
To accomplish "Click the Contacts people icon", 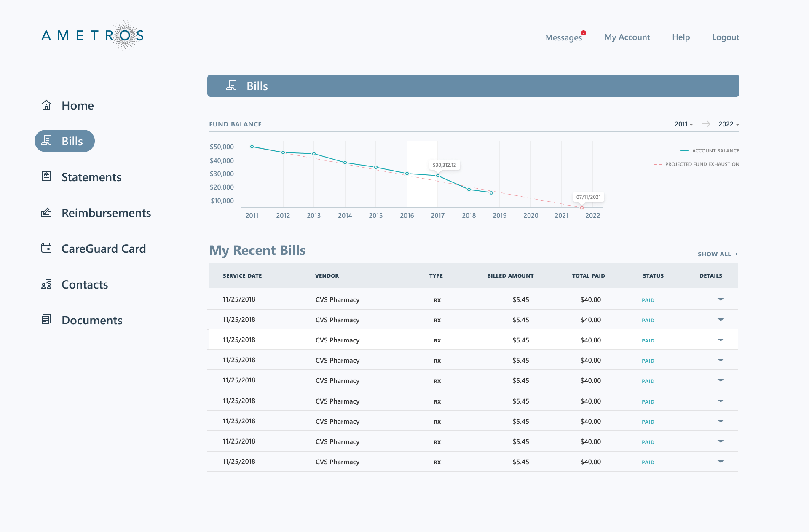I will pyautogui.click(x=46, y=284).
